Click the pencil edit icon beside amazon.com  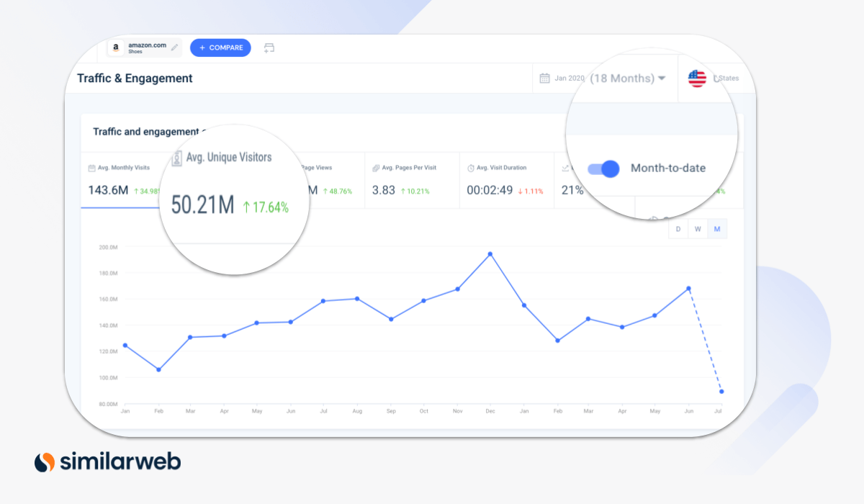point(174,48)
